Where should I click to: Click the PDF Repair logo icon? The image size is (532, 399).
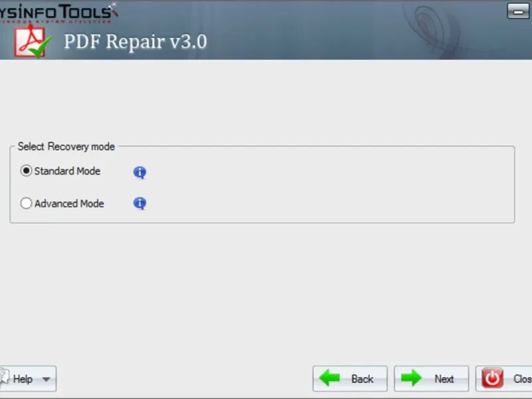point(33,42)
